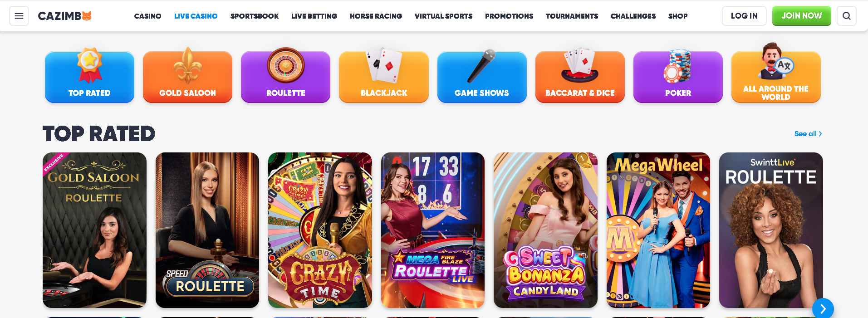This screenshot has width=868, height=318.
Task: Open the hamburger menu icon
Action: coord(19,16)
